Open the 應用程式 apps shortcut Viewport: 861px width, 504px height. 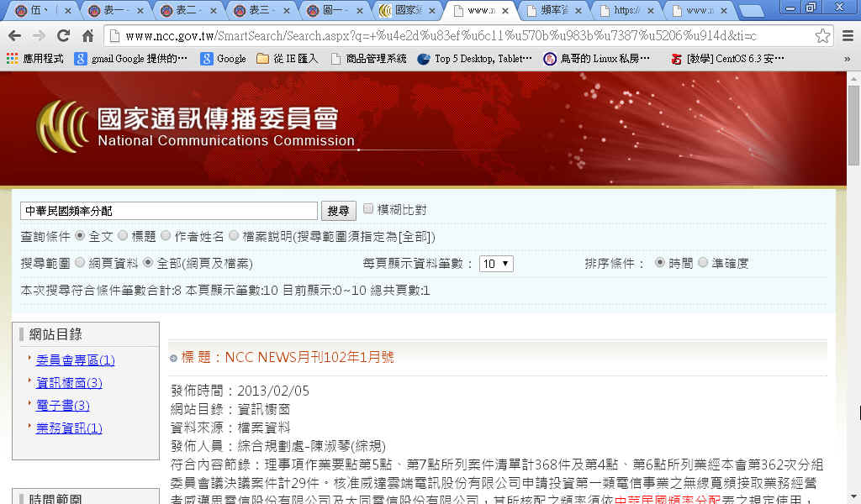pyautogui.click(x=34, y=59)
